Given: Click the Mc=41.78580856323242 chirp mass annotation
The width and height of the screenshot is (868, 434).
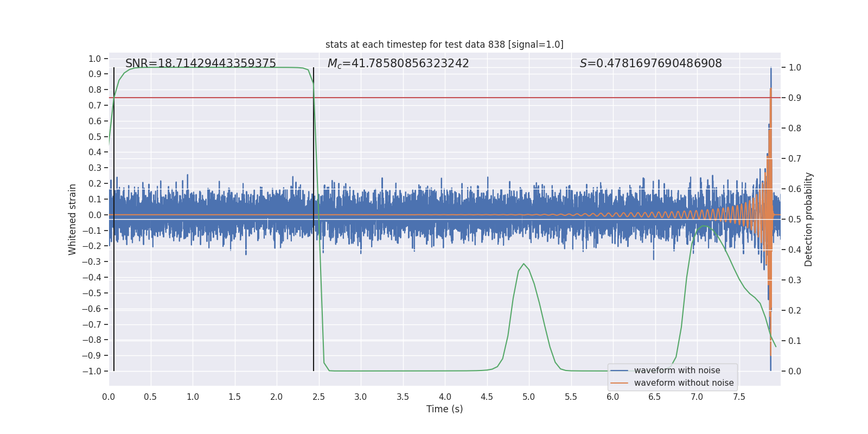Looking at the screenshot, I should pos(398,63).
